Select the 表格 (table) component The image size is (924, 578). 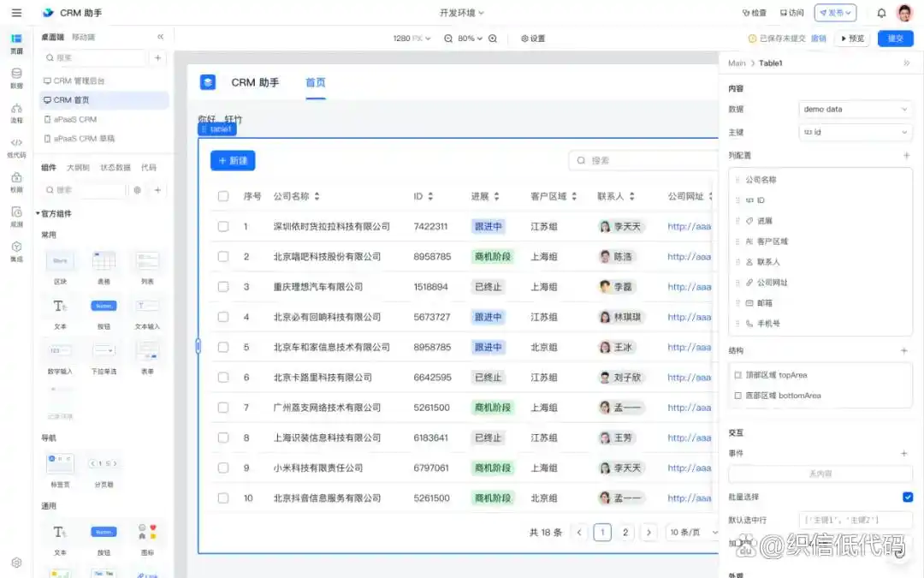103,259
